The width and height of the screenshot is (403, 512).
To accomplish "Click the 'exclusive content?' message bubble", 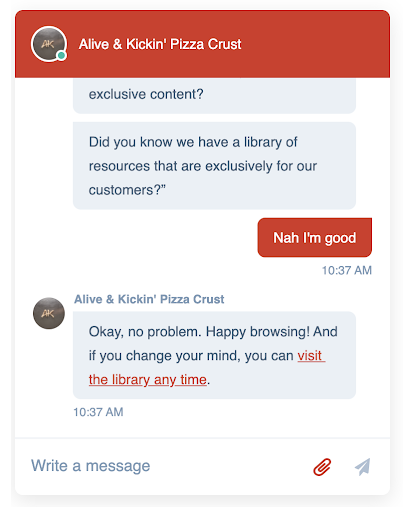I will [214, 96].
